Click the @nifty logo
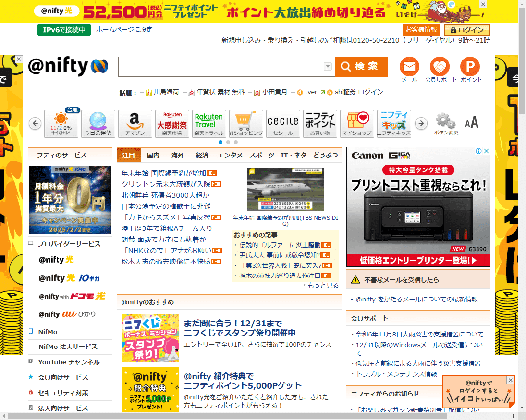This screenshot has height=420, width=526. (x=68, y=66)
